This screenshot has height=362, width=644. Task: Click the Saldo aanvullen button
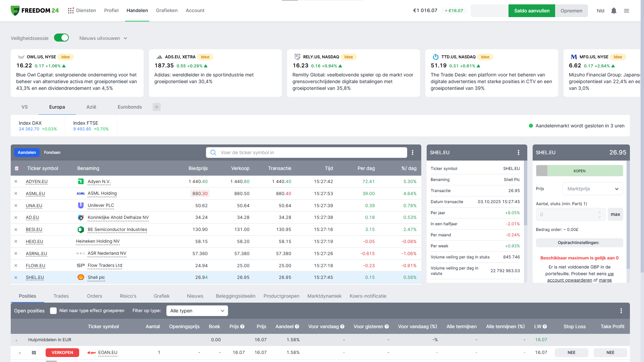pos(532,11)
